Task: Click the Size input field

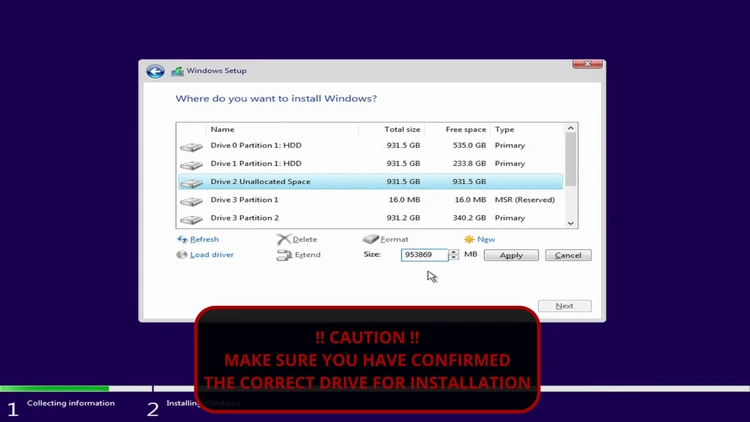Action: (425, 255)
